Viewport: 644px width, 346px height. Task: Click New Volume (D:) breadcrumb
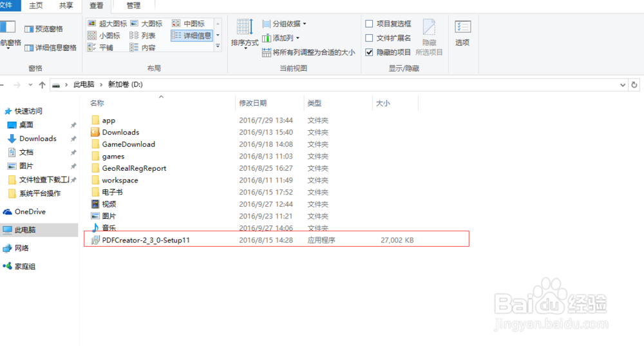(126, 84)
